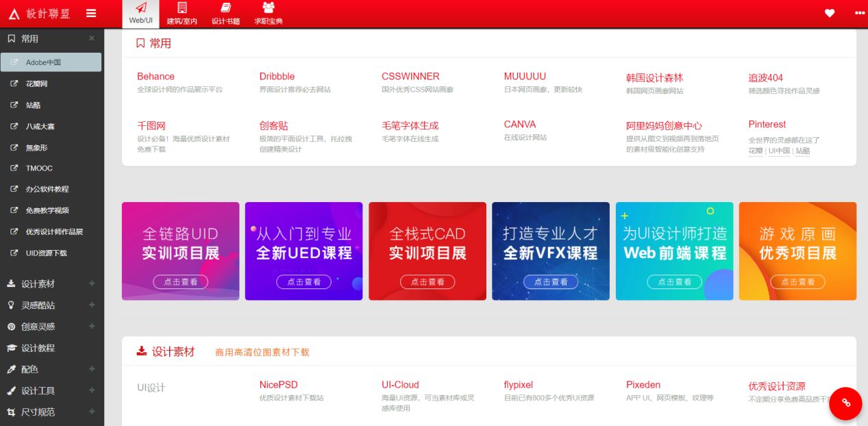868x426 pixels.
Task: Expand the 尺寸规范 sidebar section
Action: [92, 412]
